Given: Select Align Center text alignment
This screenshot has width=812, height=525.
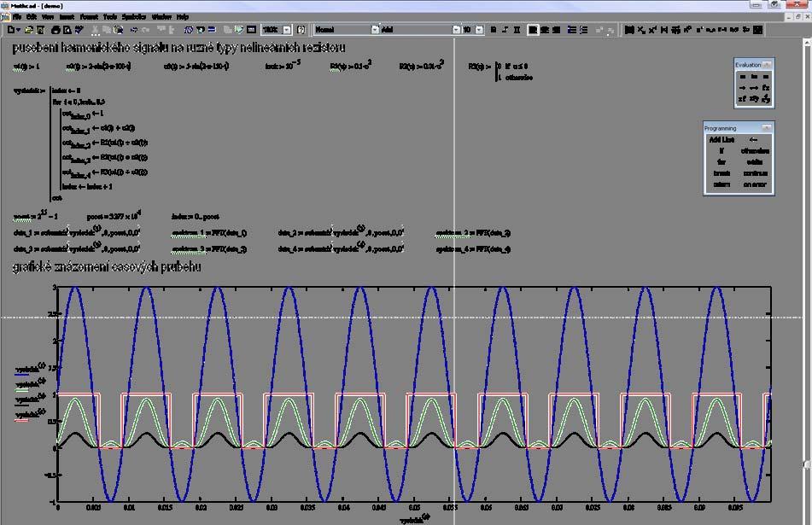Looking at the screenshot, I should point(545,30).
